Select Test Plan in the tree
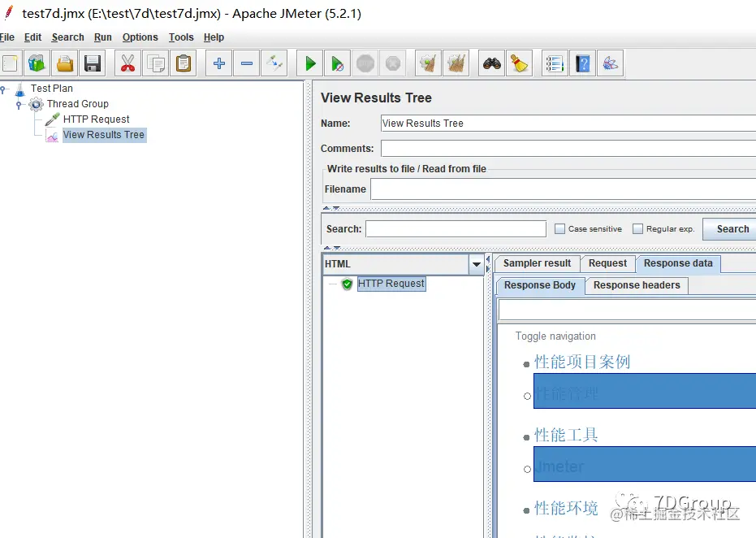 [x=52, y=89]
